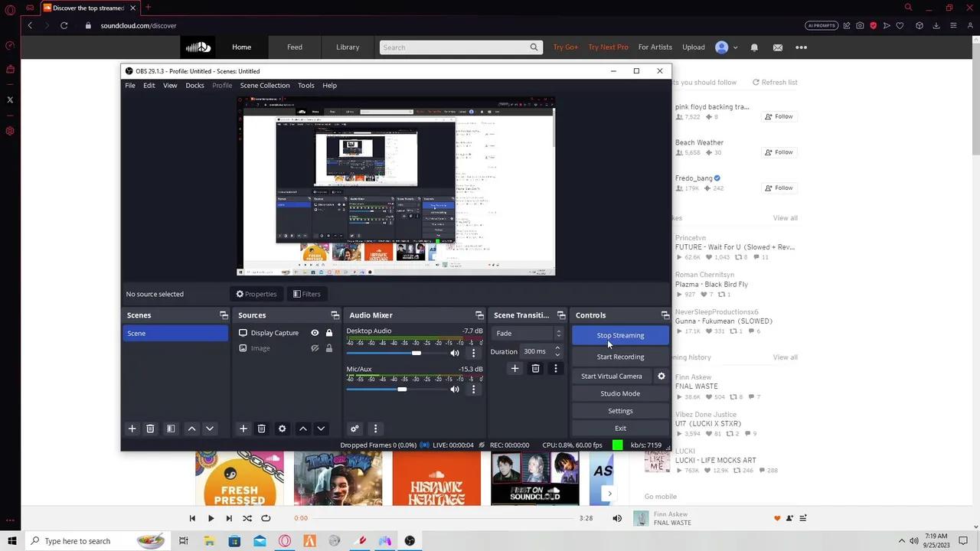The image size is (980, 551).
Task: Open SoundCloud more options ellipsis menu
Action: pos(802,47)
